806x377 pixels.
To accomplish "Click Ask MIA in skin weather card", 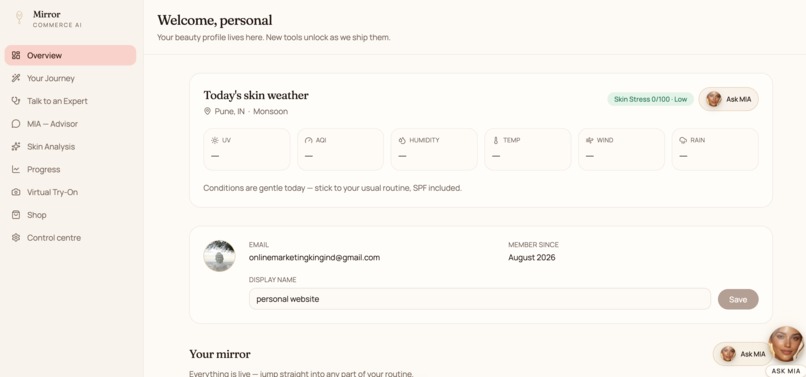I will pyautogui.click(x=728, y=99).
